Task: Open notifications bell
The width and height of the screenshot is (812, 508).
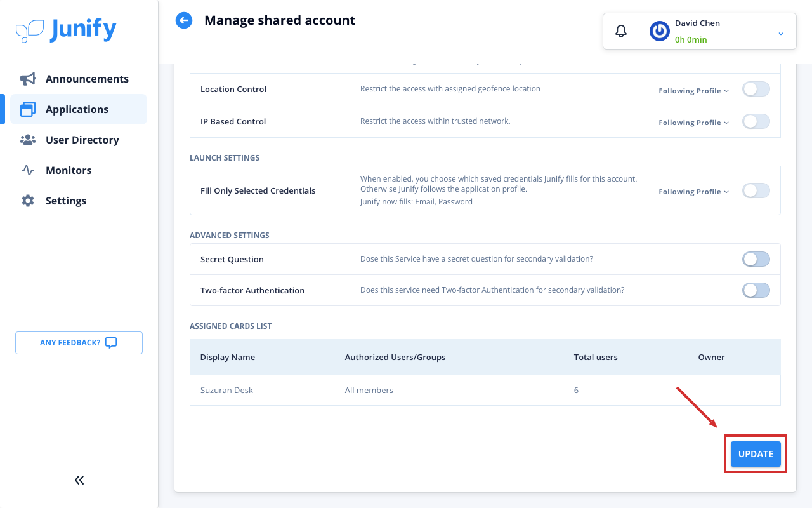Action: click(x=621, y=31)
